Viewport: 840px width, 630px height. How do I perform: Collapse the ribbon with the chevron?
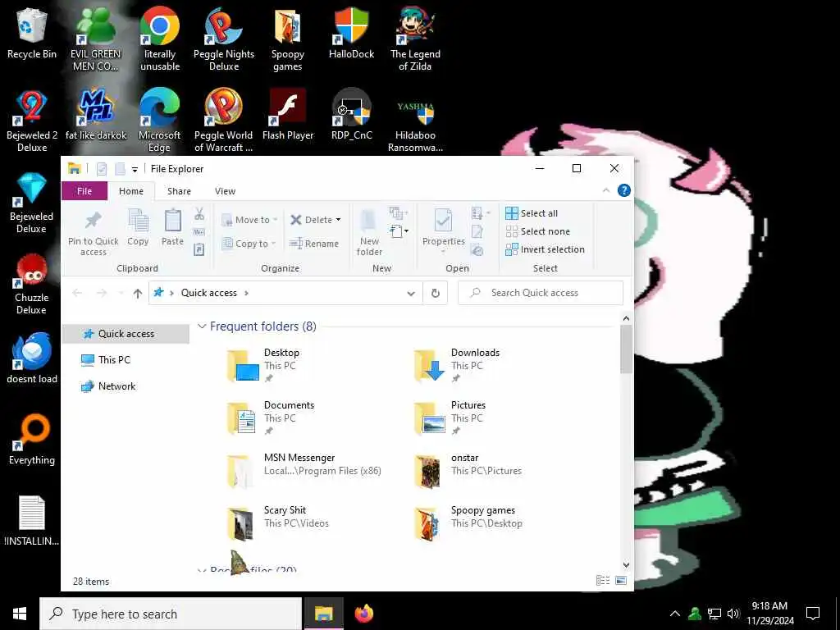coord(606,190)
